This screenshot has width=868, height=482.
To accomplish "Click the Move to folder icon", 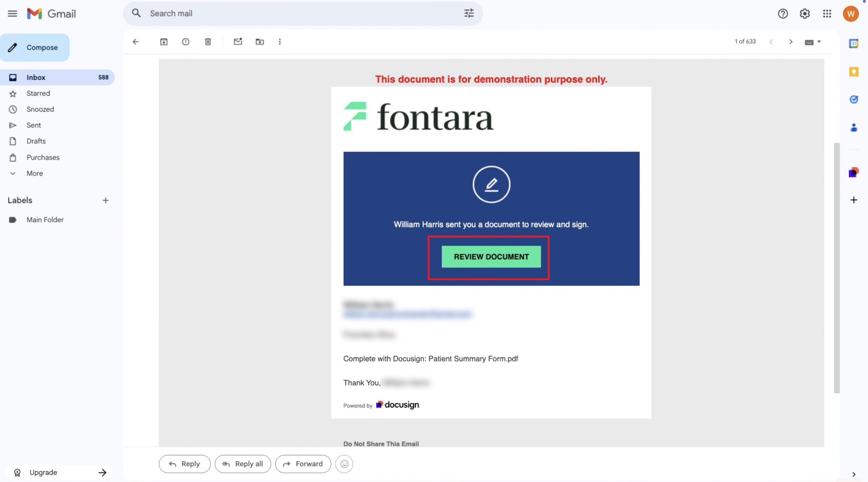I will point(260,42).
